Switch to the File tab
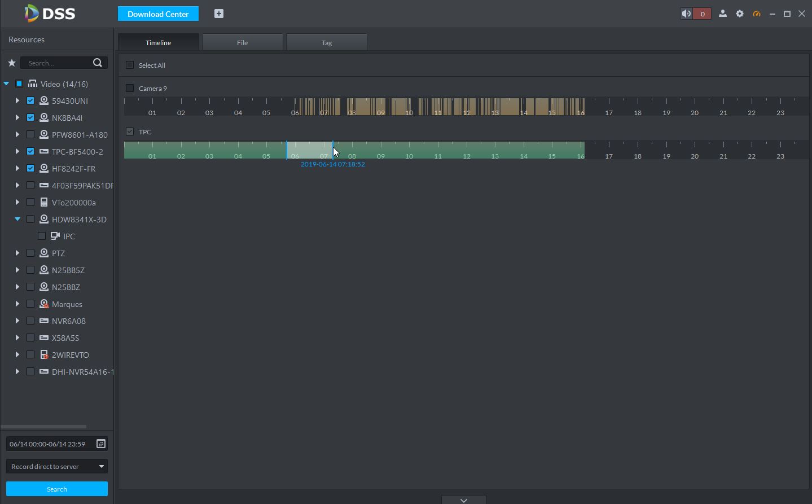The image size is (812, 504). click(x=243, y=42)
